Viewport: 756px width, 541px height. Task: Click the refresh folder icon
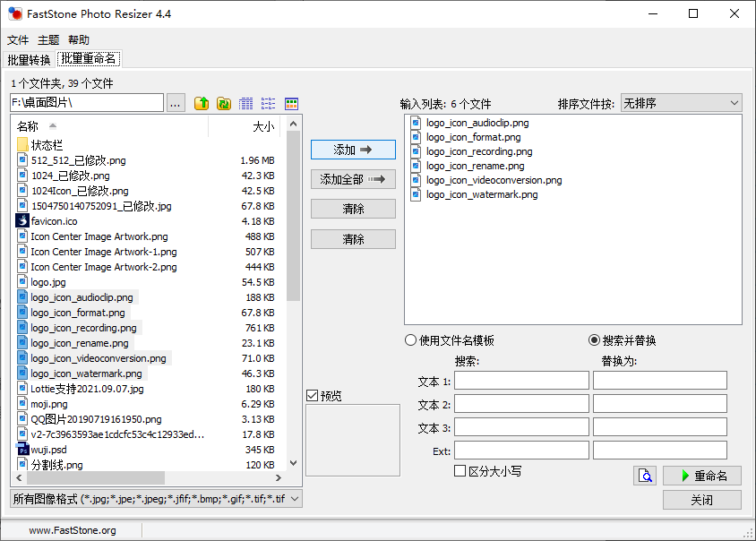pyautogui.click(x=224, y=104)
